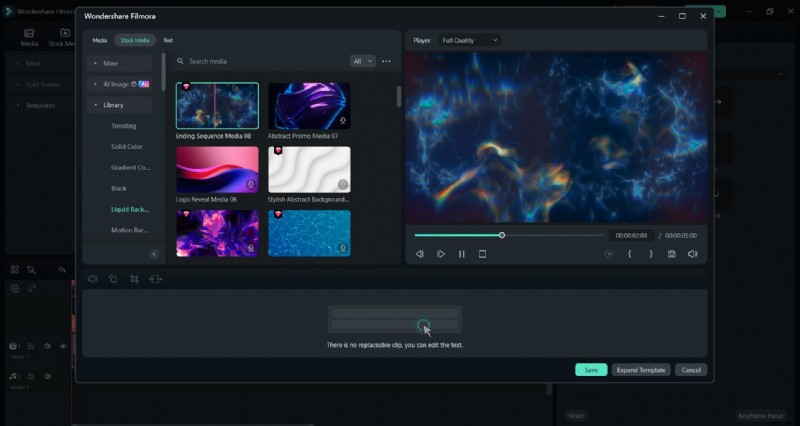This screenshot has width=800, height=426.
Task: Switch to the Media tab
Action: click(100, 40)
